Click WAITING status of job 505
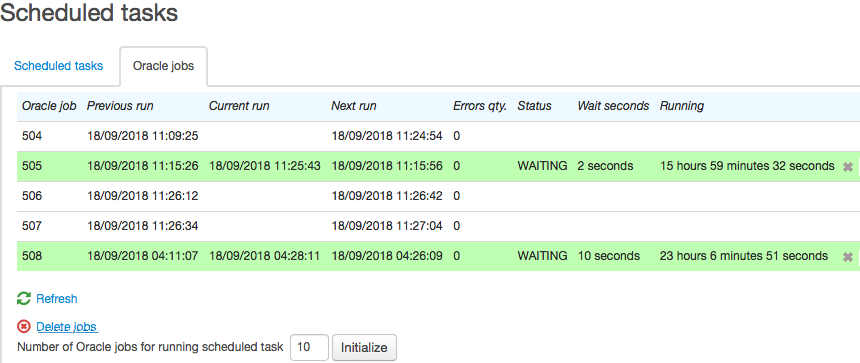The width and height of the screenshot is (860, 363). [542, 166]
